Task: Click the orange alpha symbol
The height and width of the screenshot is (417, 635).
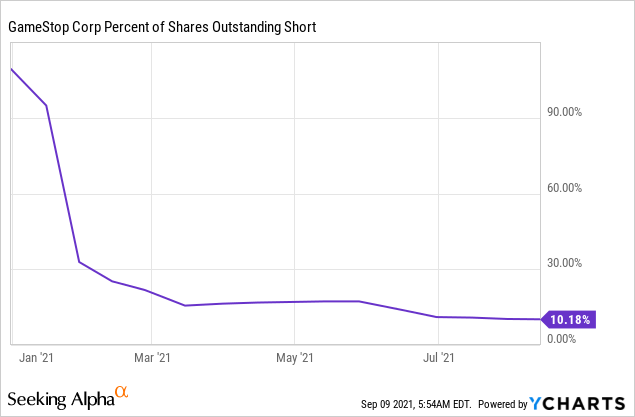Action: pos(122,391)
